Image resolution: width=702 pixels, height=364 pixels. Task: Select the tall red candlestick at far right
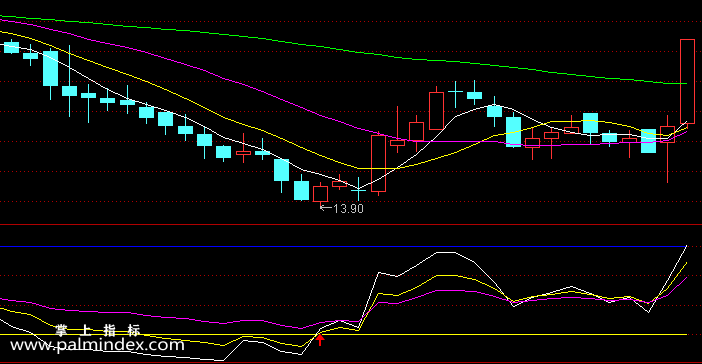(x=687, y=81)
